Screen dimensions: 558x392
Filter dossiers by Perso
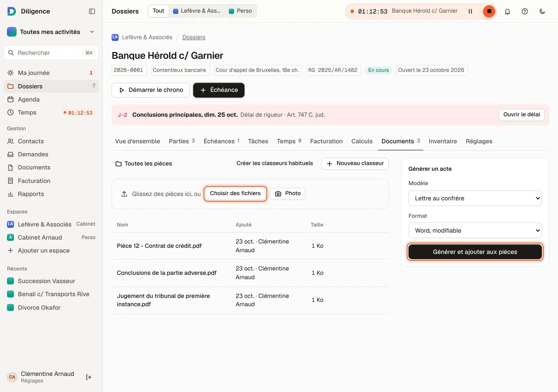[x=240, y=11]
